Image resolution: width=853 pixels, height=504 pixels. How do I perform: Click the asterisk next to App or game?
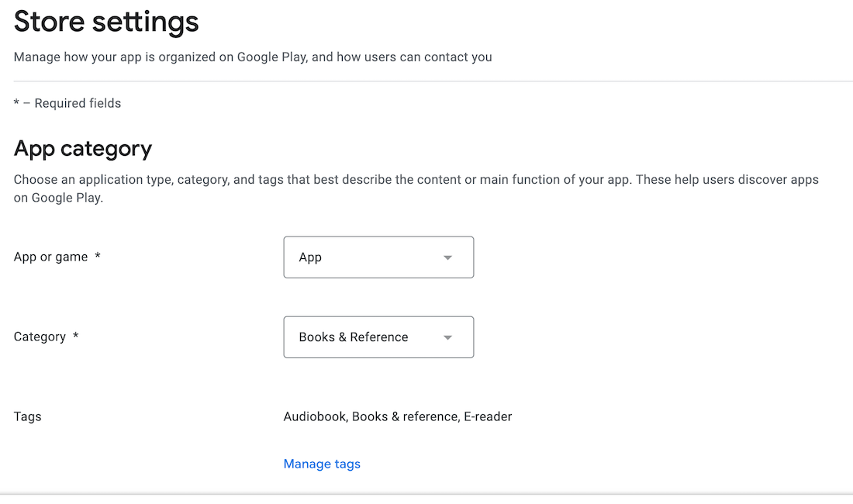click(x=98, y=256)
